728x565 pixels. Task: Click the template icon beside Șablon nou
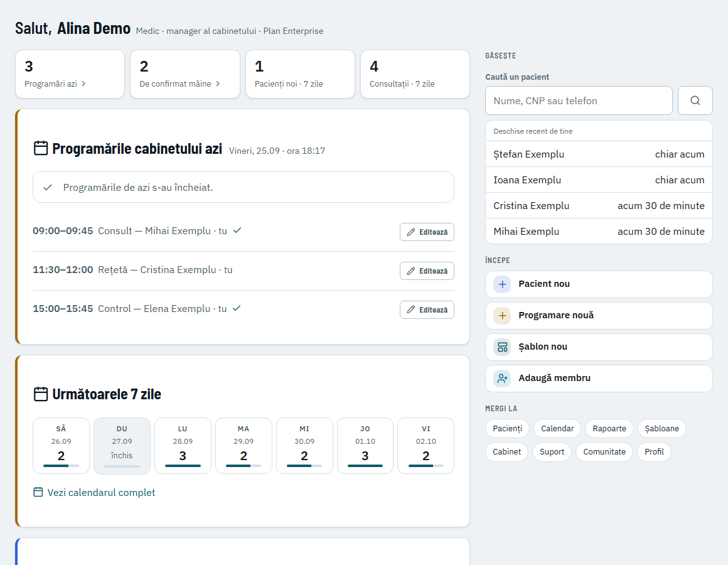tap(502, 347)
